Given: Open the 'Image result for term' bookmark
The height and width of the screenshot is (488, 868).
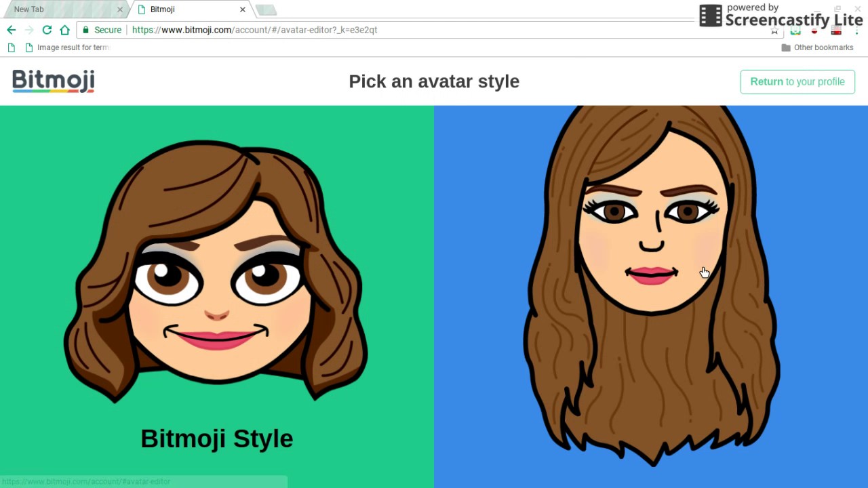Looking at the screenshot, I should click(x=67, y=47).
